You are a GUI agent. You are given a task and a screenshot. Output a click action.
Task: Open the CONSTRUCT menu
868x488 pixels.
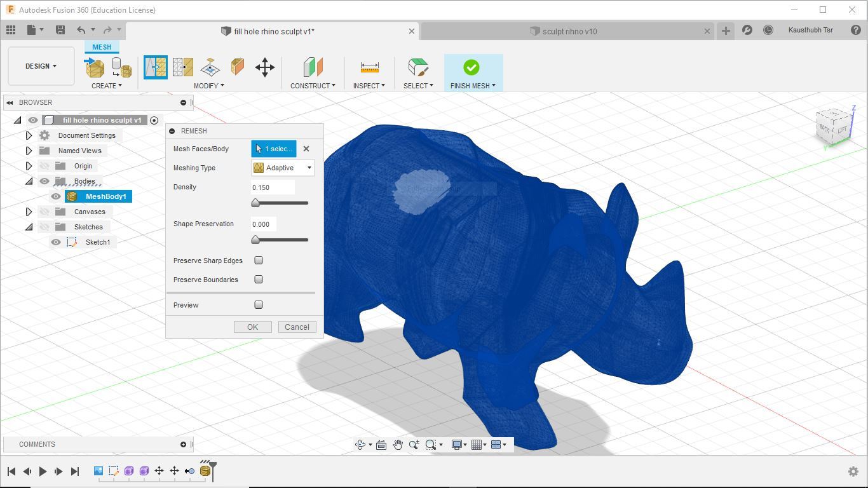coord(313,86)
